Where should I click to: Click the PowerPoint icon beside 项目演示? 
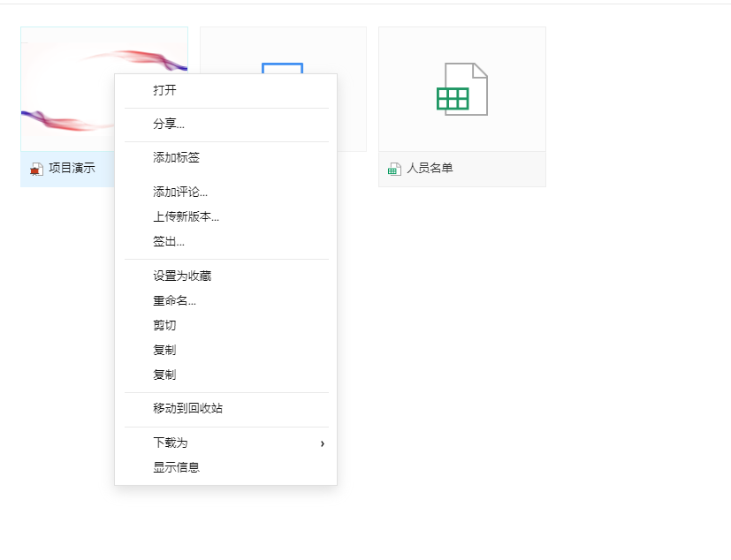click(x=35, y=168)
